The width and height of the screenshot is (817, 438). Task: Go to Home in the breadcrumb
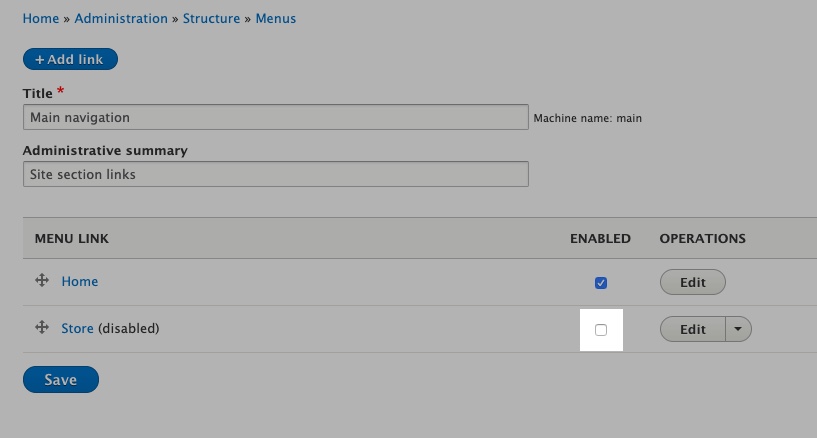[x=41, y=18]
